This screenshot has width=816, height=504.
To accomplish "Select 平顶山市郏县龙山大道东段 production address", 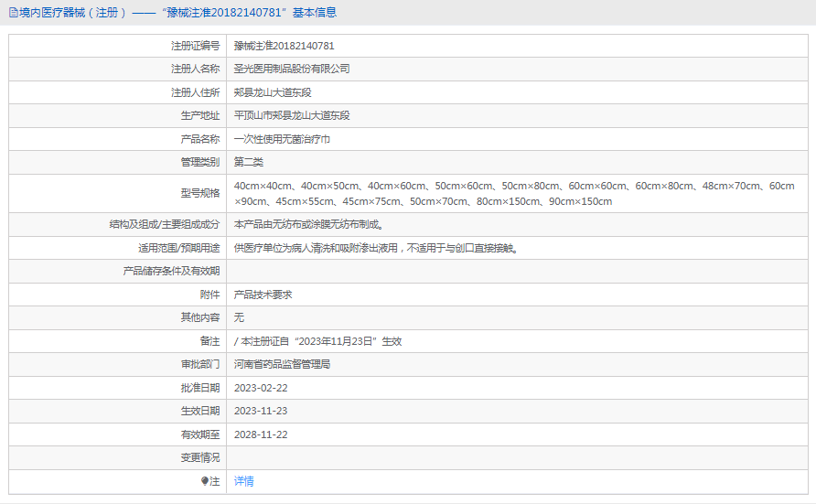I will [292, 115].
